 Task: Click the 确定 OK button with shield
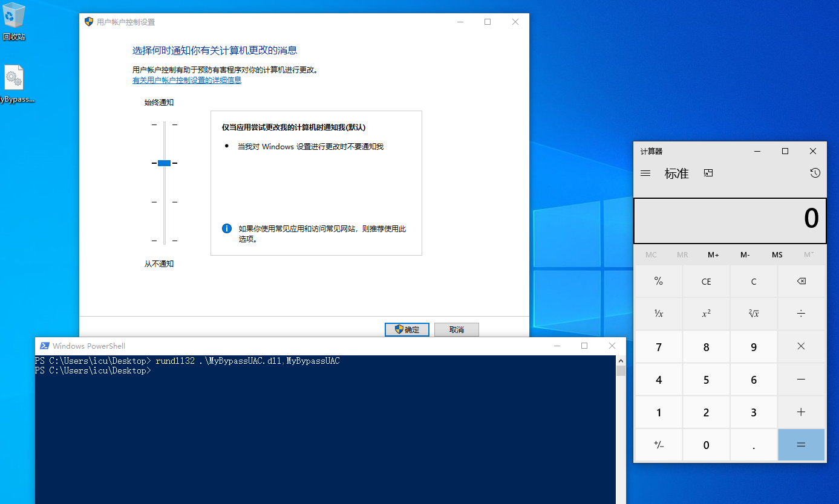(407, 329)
